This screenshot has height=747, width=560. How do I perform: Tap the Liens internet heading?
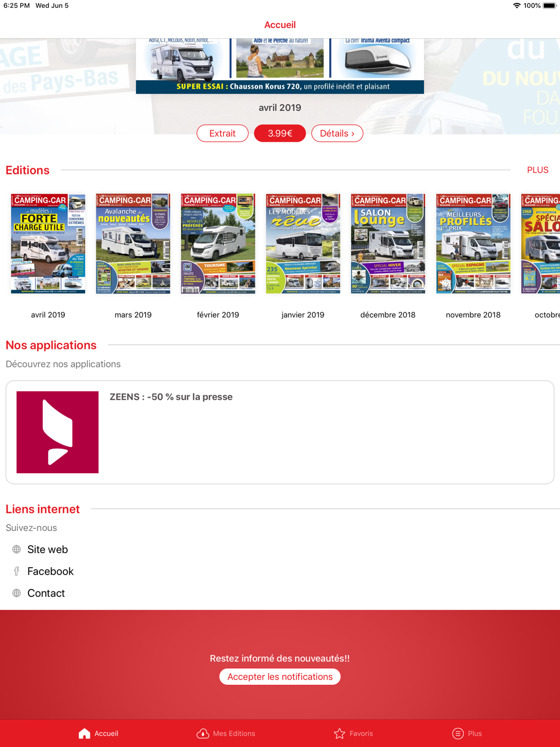[x=43, y=509]
